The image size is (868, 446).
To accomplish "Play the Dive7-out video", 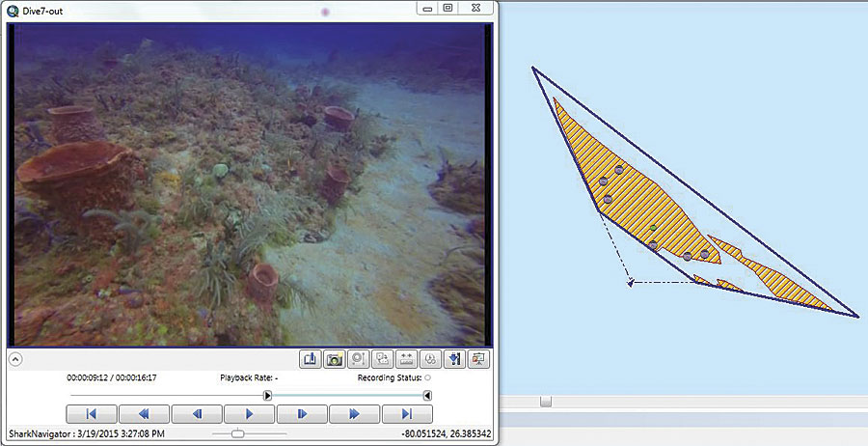I will [249, 414].
